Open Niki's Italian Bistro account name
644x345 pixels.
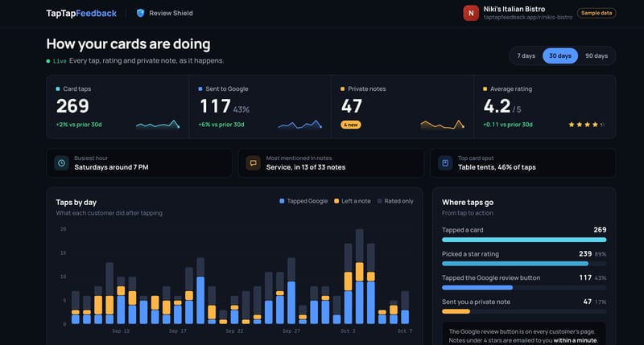pos(514,9)
